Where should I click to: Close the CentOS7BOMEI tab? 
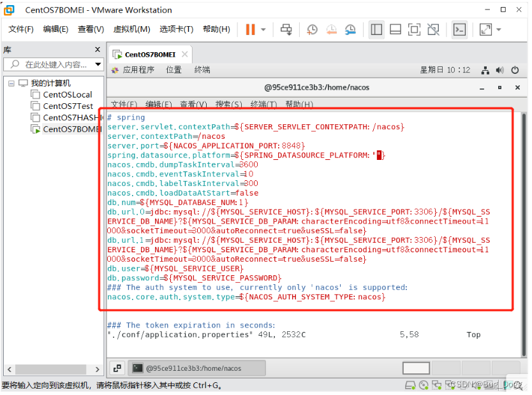click(184, 54)
